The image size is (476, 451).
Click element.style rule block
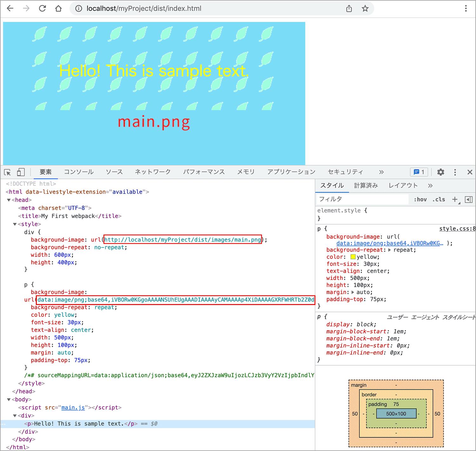(x=395, y=214)
